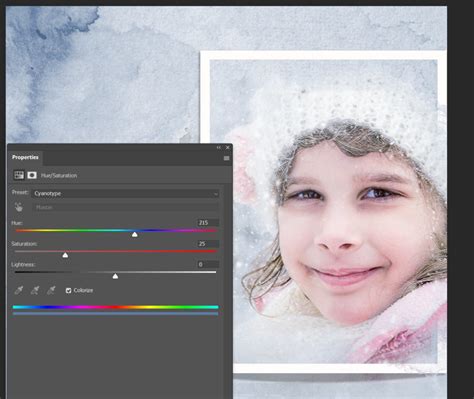This screenshot has height=399, width=474.
Task: Click the Saturation value field showing 25
Action: coord(208,244)
